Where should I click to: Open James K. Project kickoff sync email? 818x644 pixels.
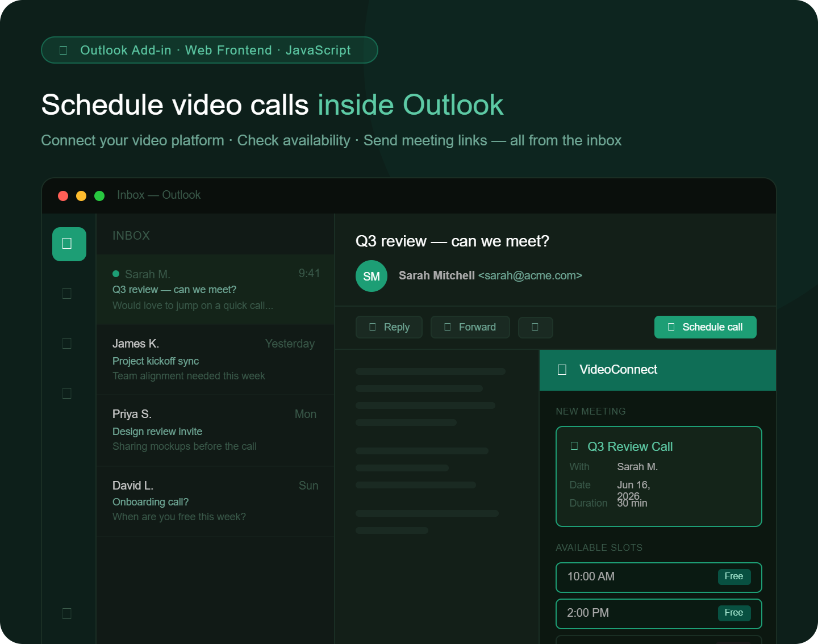pos(215,359)
